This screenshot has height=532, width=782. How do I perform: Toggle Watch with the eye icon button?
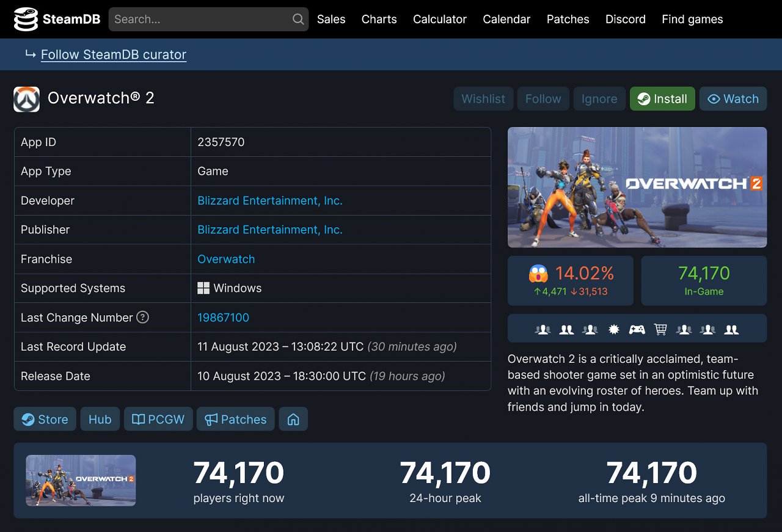click(x=733, y=99)
